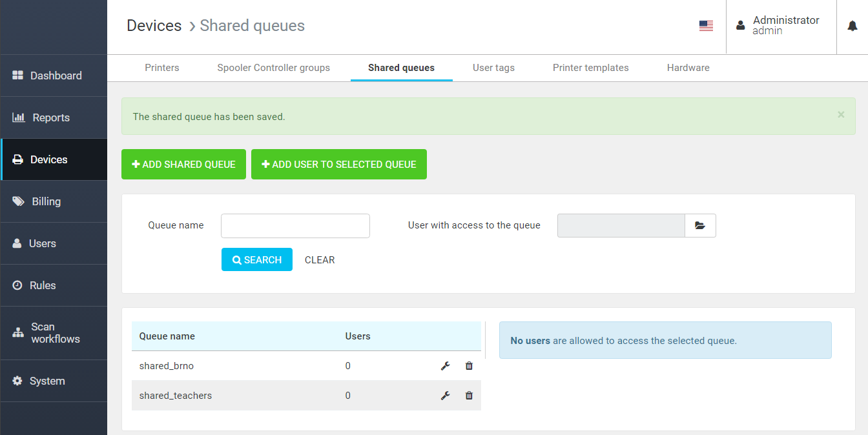Click the US flag language selector

pos(706,26)
